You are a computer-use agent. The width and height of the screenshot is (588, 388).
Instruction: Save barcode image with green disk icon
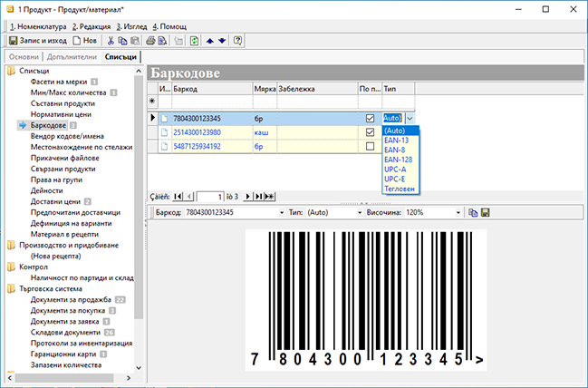(x=485, y=213)
